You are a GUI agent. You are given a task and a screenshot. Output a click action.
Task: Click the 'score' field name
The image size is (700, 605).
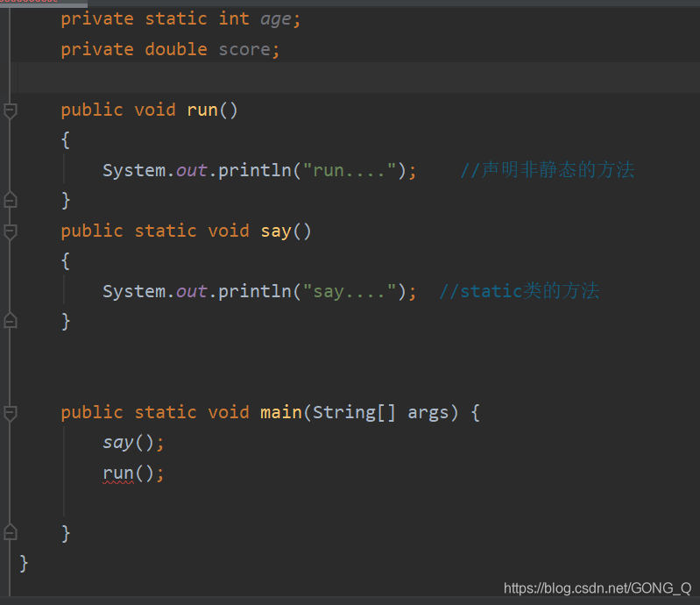point(244,50)
